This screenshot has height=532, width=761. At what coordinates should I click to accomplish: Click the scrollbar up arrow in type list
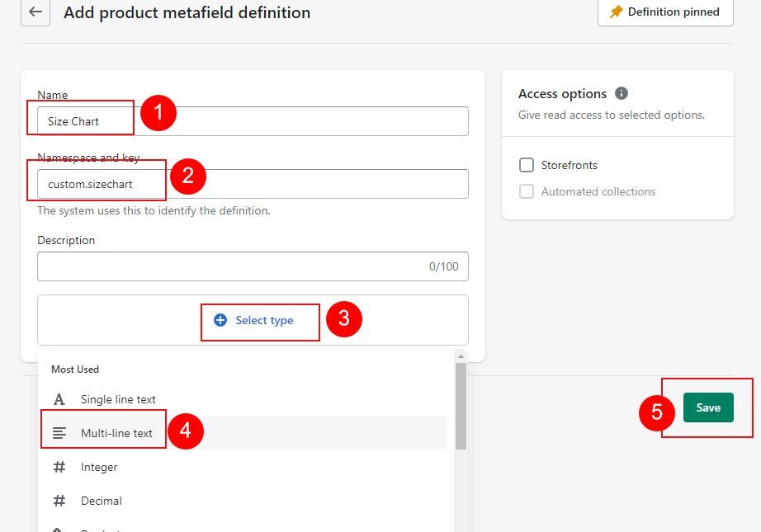point(461,356)
